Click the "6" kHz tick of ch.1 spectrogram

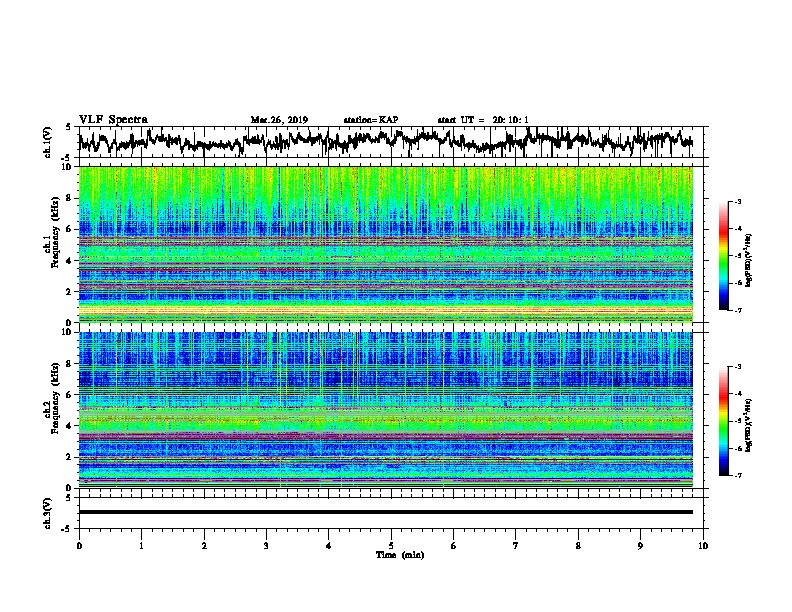pos(69,229)
